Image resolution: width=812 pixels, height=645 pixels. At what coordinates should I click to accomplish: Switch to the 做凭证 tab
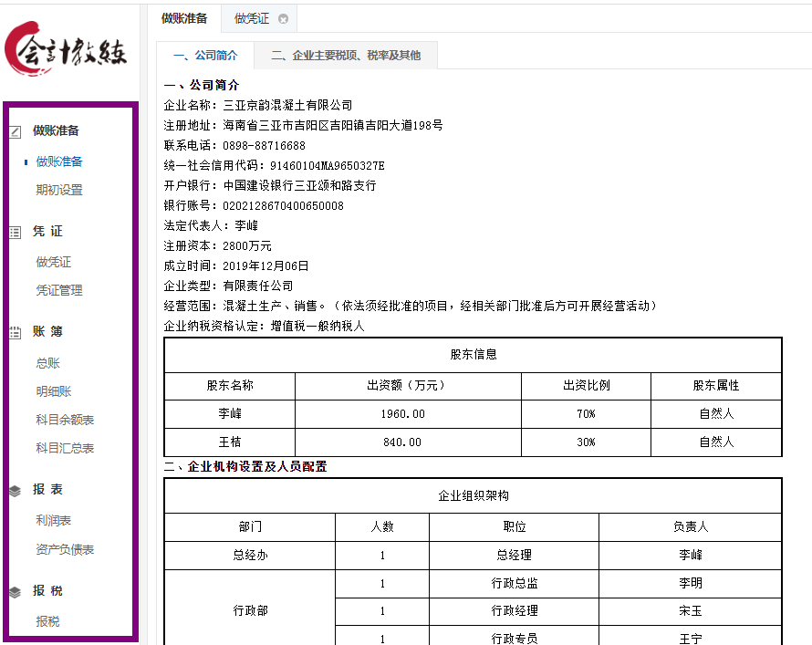coord(251,18)
